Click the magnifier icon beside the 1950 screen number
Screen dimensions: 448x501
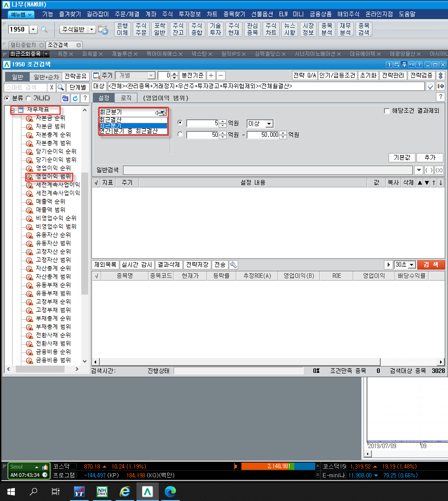coord(45,30)
